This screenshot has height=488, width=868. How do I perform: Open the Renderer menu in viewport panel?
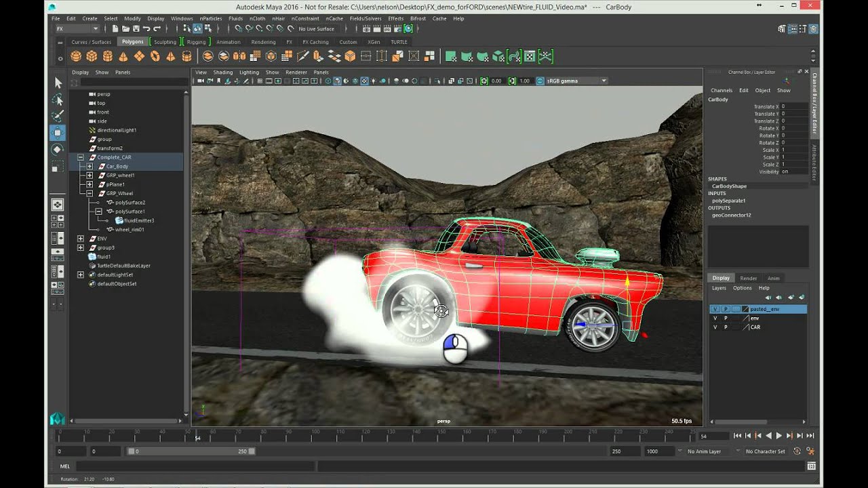[x=296, y=72]
